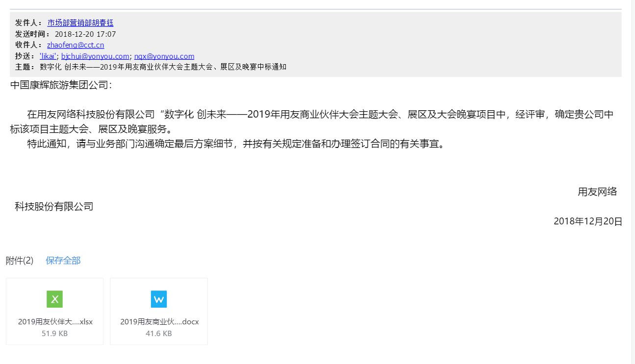Click the 41.6 KB file size text
The height and width of the screenshot is (364, 635).
(158, 334)
